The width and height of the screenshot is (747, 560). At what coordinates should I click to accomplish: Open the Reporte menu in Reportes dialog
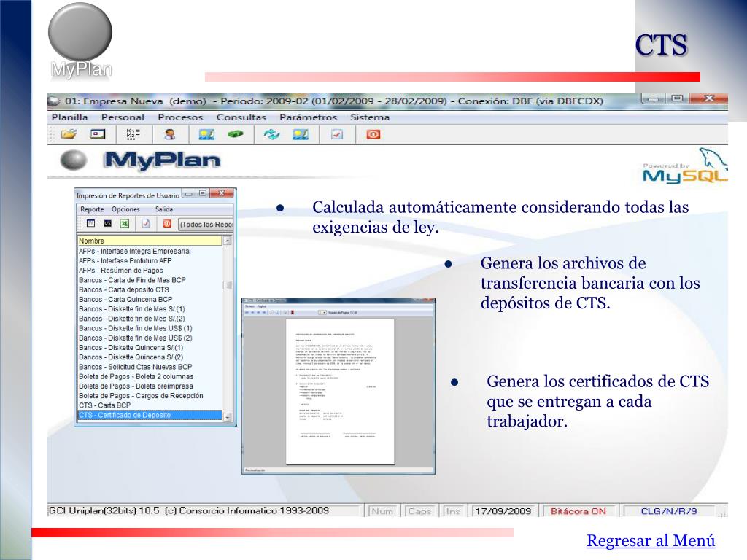tap(92, 209)
